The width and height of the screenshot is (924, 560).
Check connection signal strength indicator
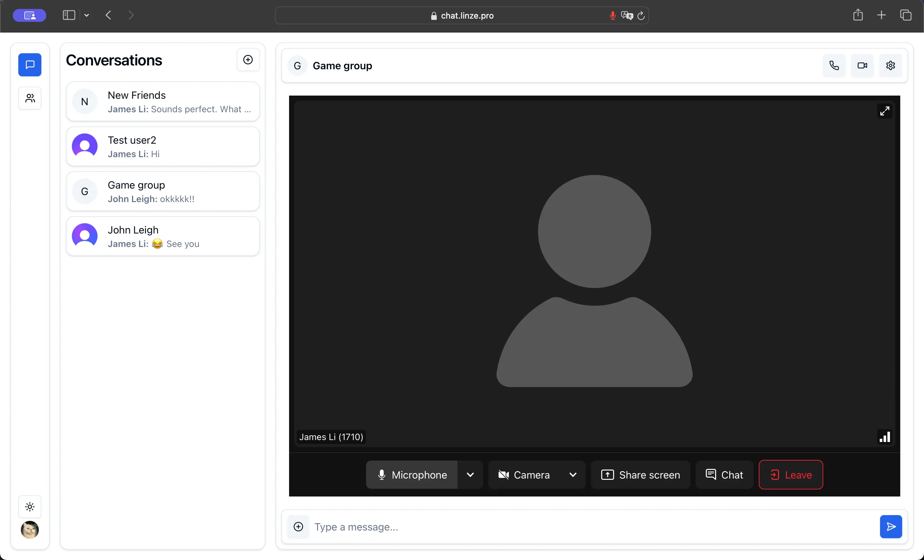[x=885, y=437]
